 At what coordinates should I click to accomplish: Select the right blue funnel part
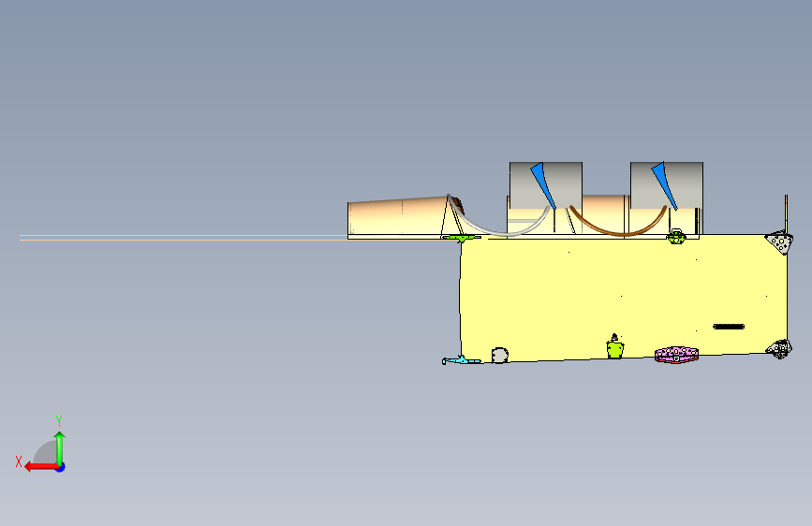[664, 185]
